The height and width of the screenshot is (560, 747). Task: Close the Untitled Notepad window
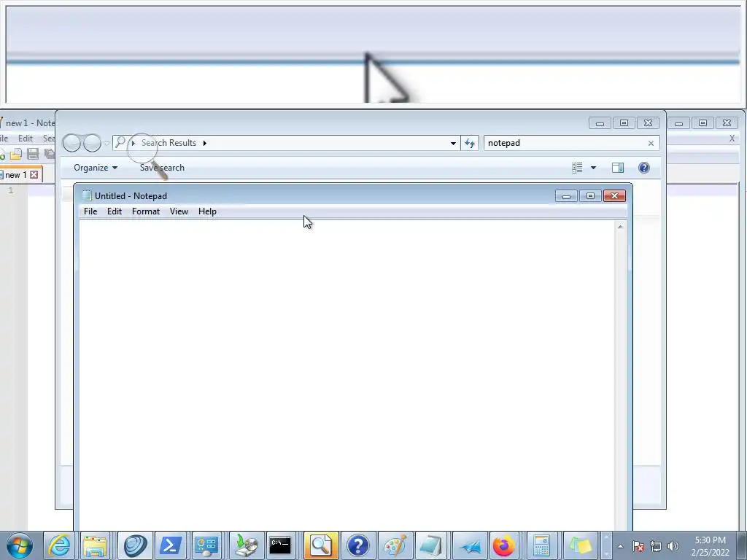tap(614, 196)
